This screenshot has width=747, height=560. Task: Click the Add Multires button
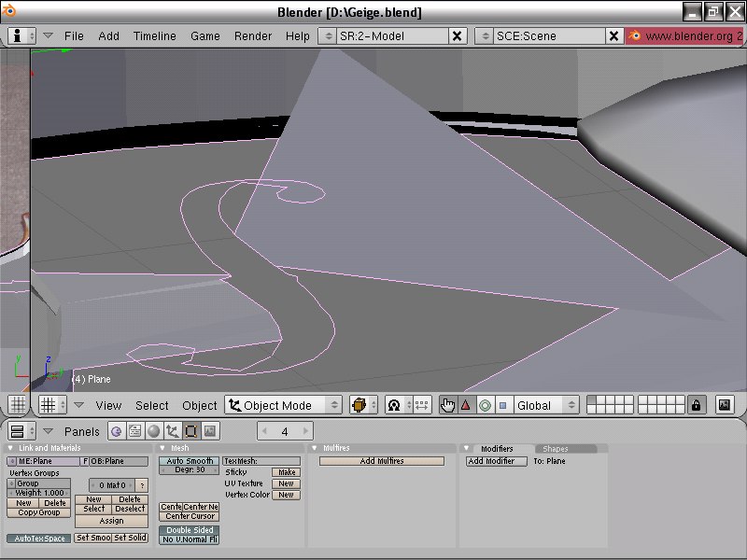(380, 461)
